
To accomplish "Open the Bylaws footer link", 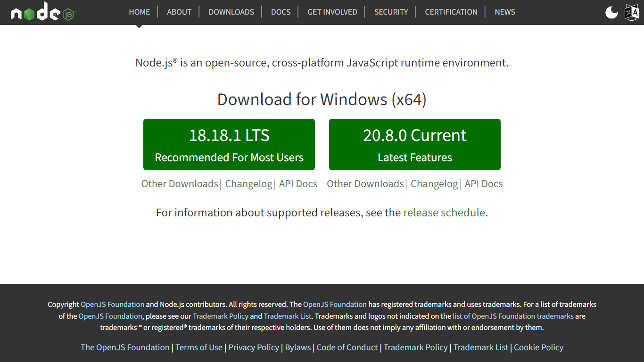I will click(298, 347).
